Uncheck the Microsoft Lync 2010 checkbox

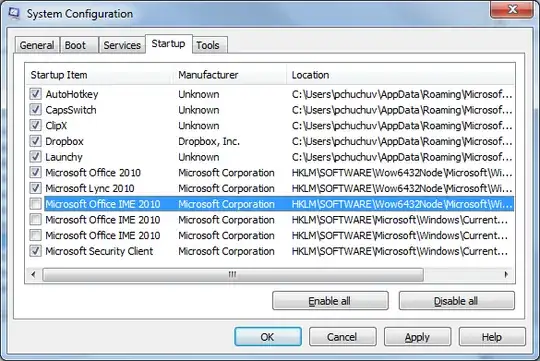[x=35, y=188]
